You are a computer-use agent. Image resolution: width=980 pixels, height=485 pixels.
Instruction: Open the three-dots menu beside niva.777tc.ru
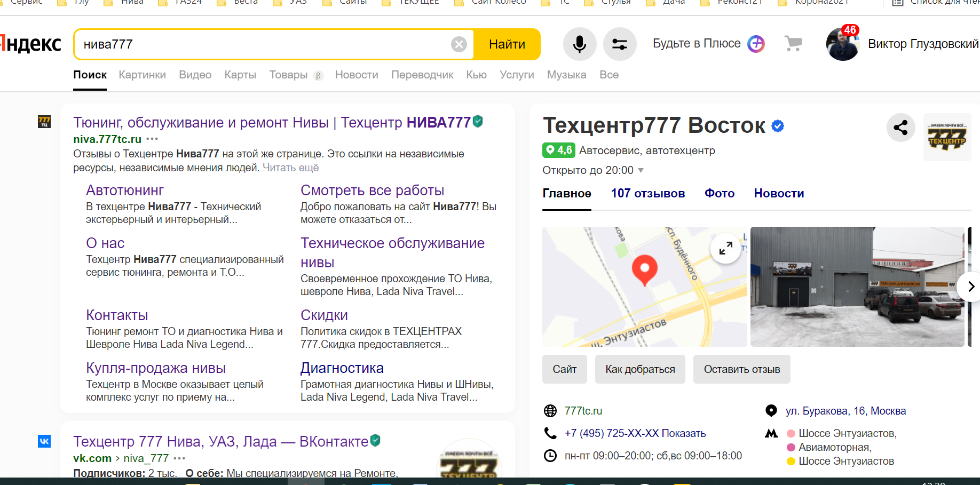point(152,139)
